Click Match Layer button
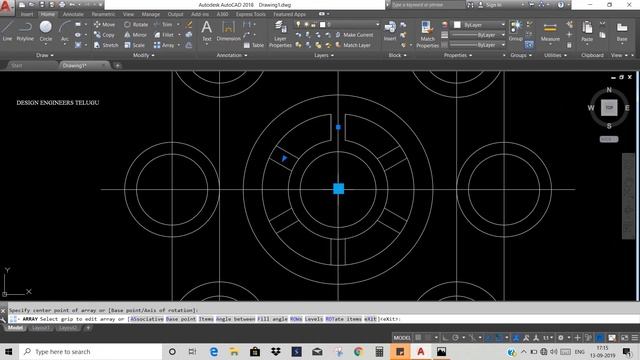640x360 pixels. (353, 45)
